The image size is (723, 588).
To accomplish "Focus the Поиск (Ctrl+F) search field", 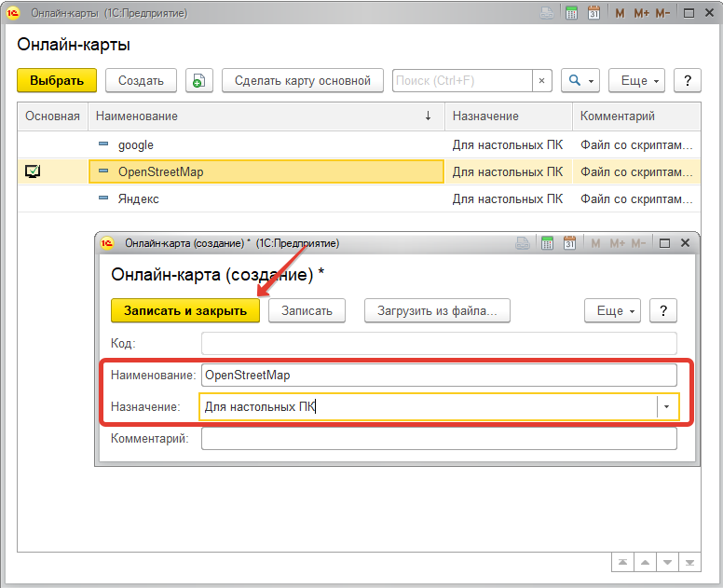I will [462, 81].
